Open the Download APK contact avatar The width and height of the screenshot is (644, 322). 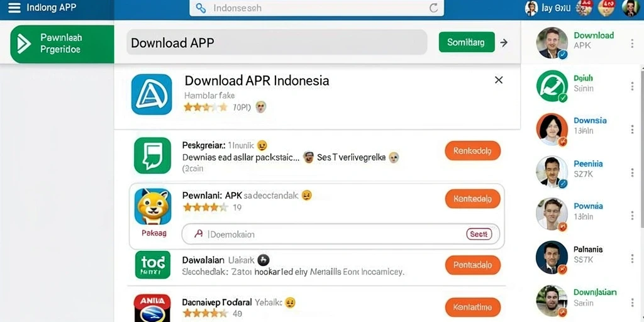click(x=552, y=43)
